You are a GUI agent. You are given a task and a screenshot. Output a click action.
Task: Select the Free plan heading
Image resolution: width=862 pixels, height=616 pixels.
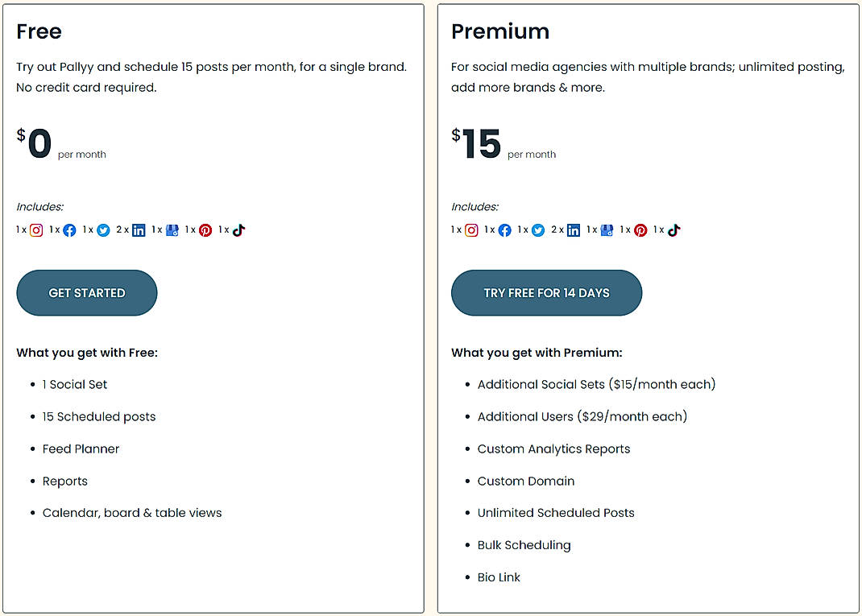(39, 31)
